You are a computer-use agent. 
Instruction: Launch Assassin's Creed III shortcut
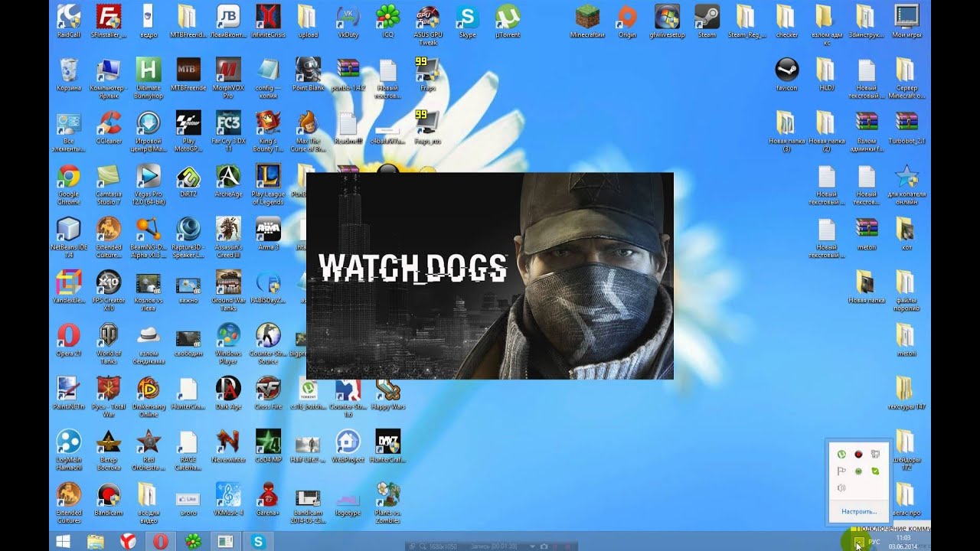tap(228, 237)
